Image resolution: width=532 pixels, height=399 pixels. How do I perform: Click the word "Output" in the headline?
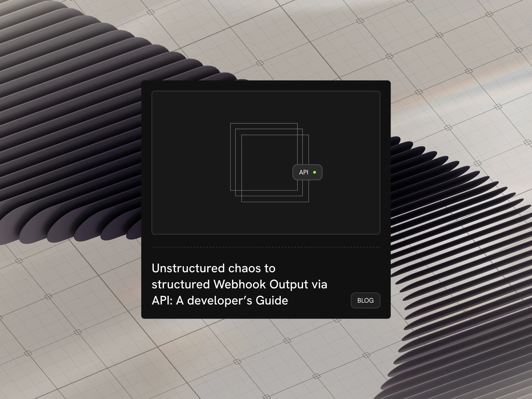tap(289, 284)
